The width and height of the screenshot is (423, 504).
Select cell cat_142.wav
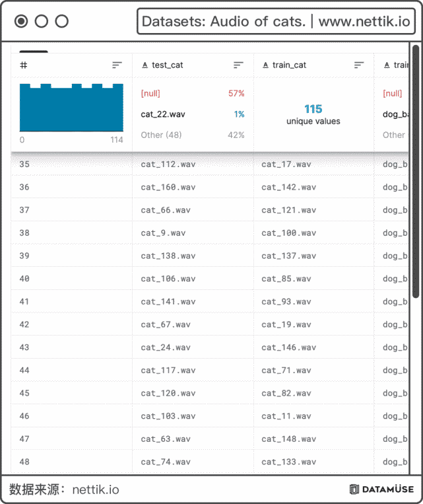289,187
